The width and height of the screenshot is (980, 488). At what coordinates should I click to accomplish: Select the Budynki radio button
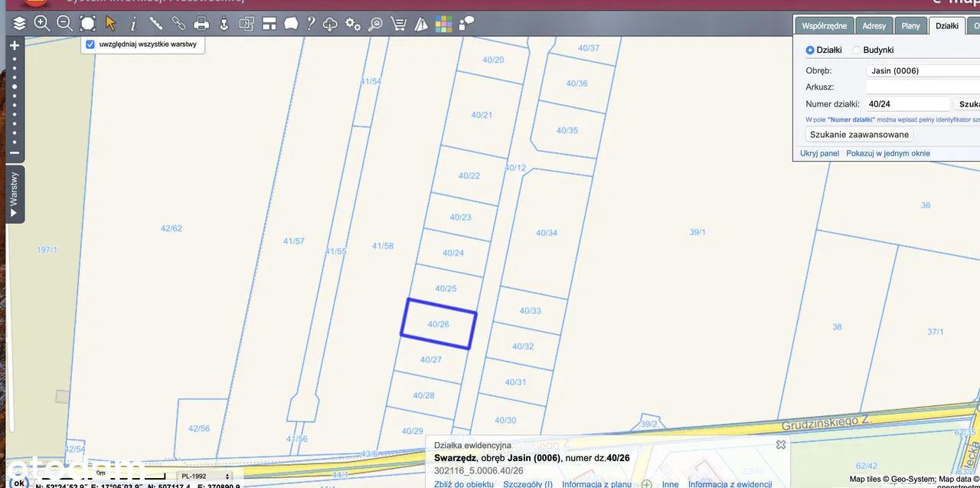[857, 50]
